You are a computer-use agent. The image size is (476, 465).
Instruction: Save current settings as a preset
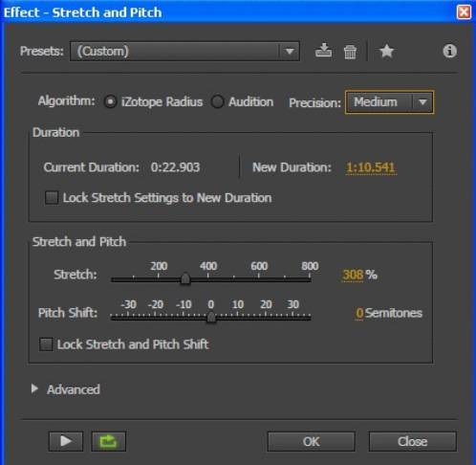[323, 51]
